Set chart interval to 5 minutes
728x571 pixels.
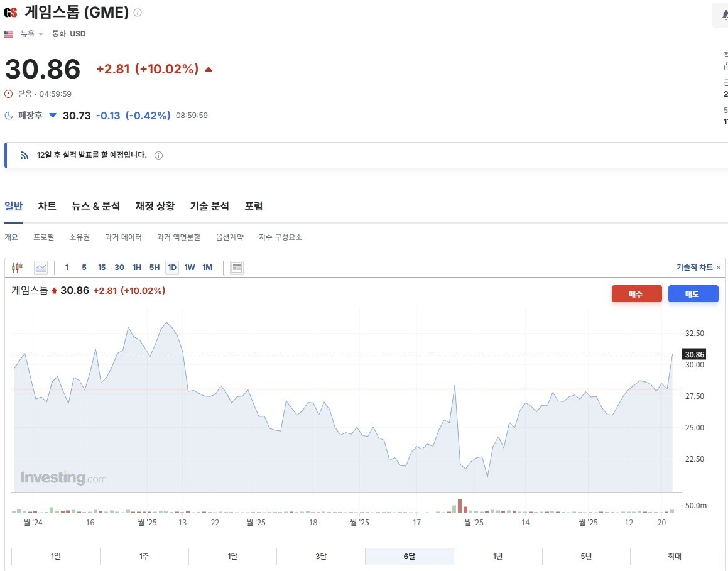84,268
